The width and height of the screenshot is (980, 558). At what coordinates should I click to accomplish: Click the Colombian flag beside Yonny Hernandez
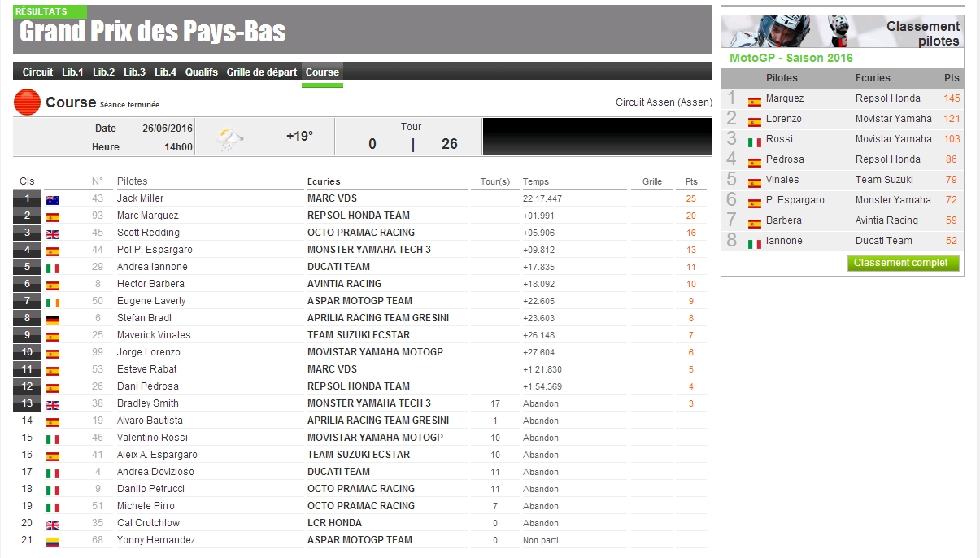click(x=53, y=542)
